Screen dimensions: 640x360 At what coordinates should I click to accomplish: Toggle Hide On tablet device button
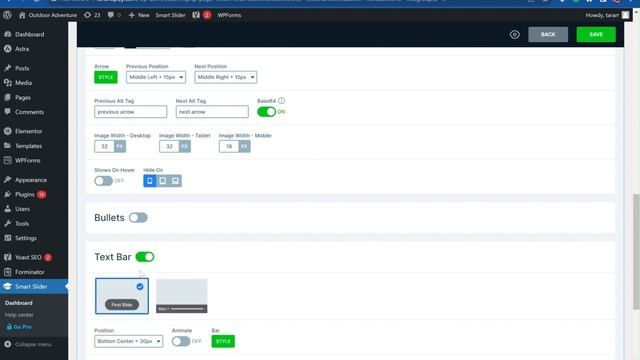(x=162, y=181)
